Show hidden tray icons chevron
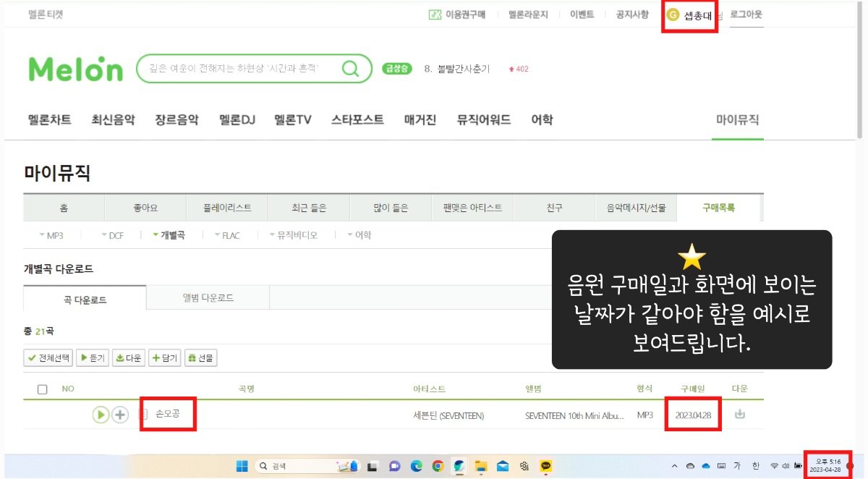This screenshot has width=868, height=479. tap(675, 466)
